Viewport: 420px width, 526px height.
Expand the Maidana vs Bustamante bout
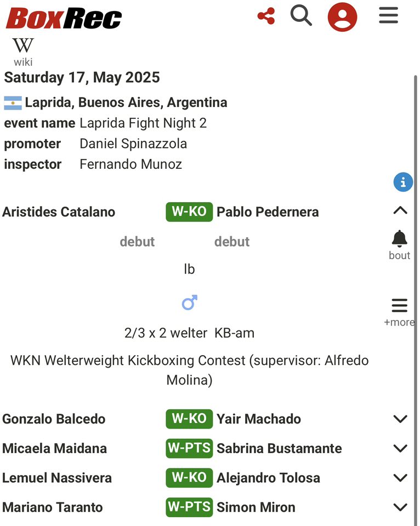point(400,448)
